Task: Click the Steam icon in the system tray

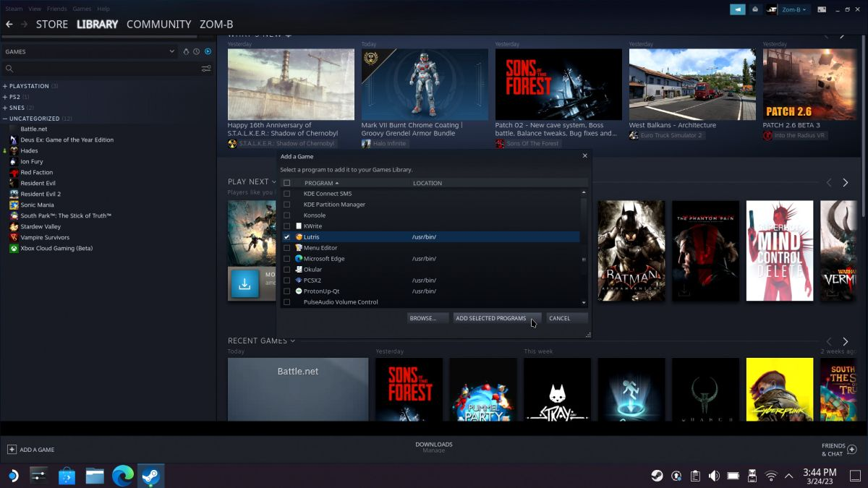Action: coord(657,475)
